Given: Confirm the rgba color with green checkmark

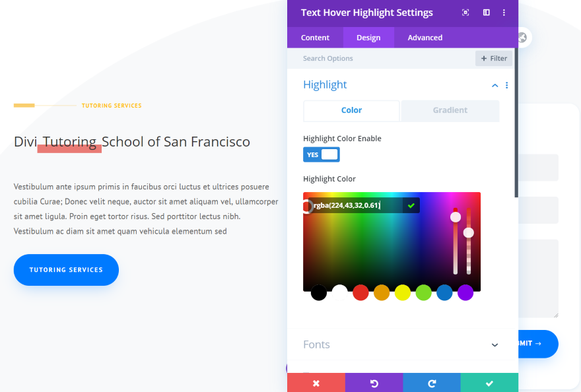Looking at the screenshot, I should [x=411, y=205].
